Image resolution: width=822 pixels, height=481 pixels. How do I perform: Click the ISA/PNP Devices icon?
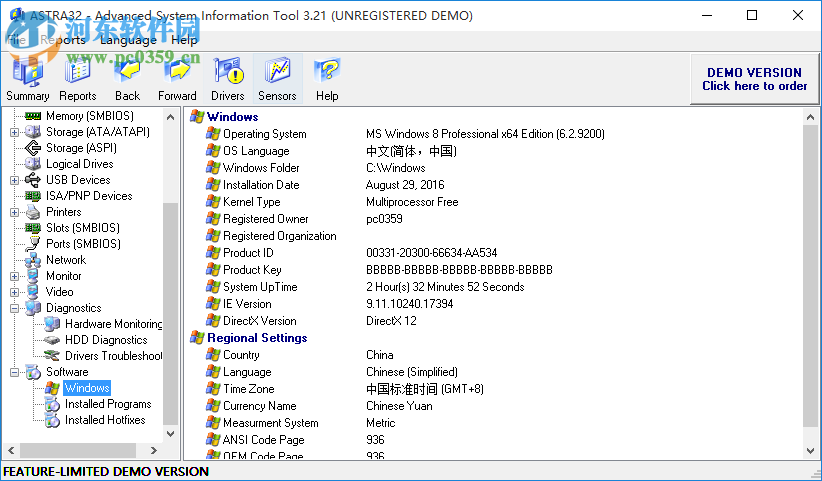[x=33, y=196]
